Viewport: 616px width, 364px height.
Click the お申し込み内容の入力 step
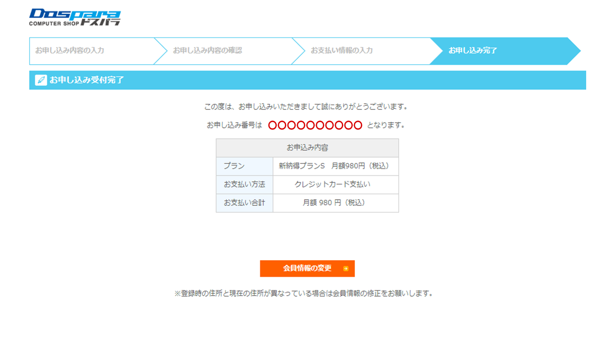point(69,51)
